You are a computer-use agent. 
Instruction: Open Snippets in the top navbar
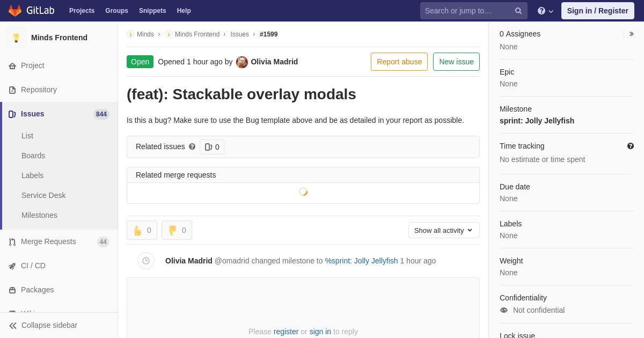click(x=152, y=11)
